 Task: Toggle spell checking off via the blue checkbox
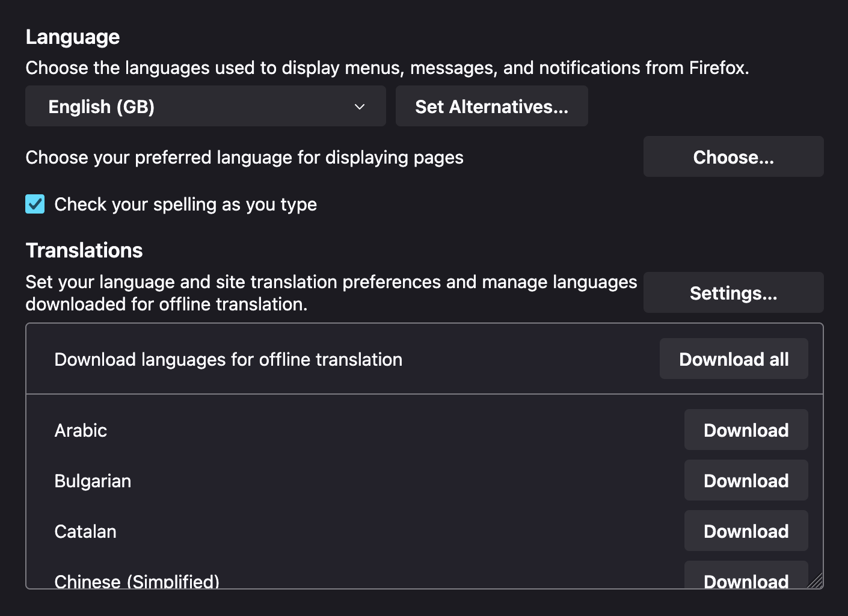coord(34,204)
